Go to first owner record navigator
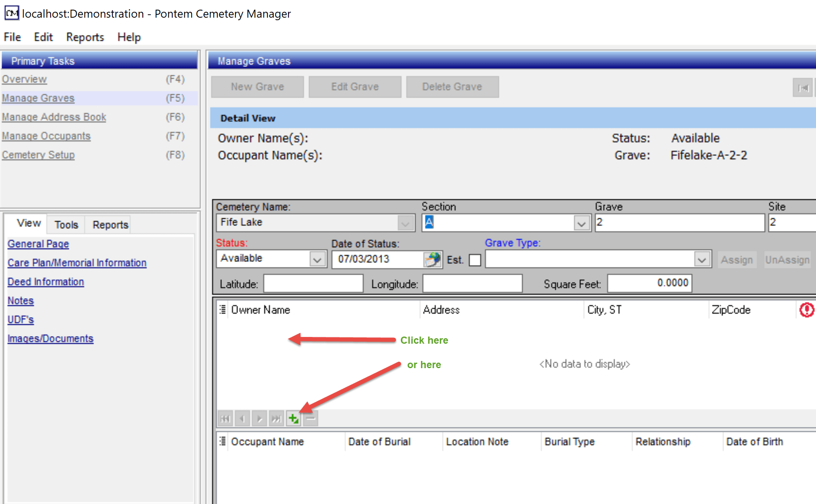 click(225, 419)
